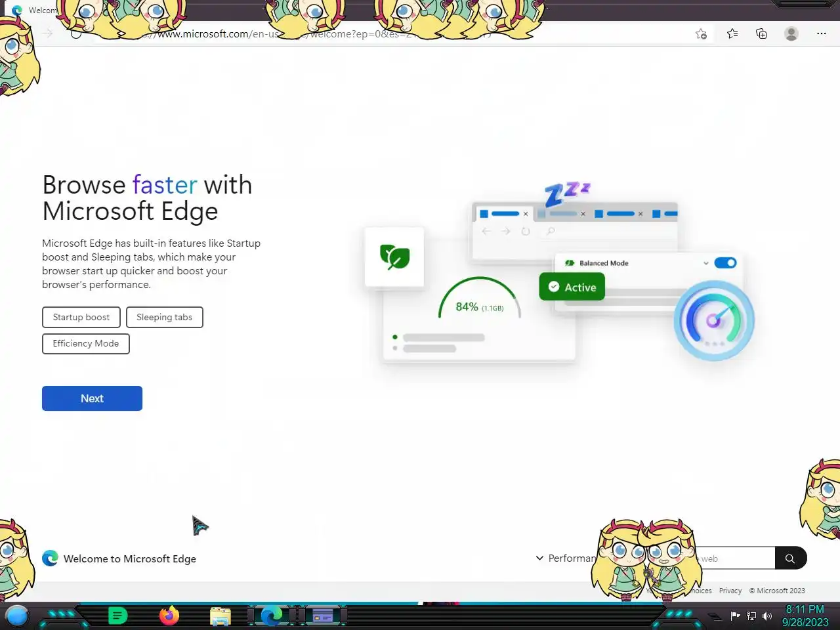
Task: Click the green leaf efficiency icon card
Action: point(394,257)
